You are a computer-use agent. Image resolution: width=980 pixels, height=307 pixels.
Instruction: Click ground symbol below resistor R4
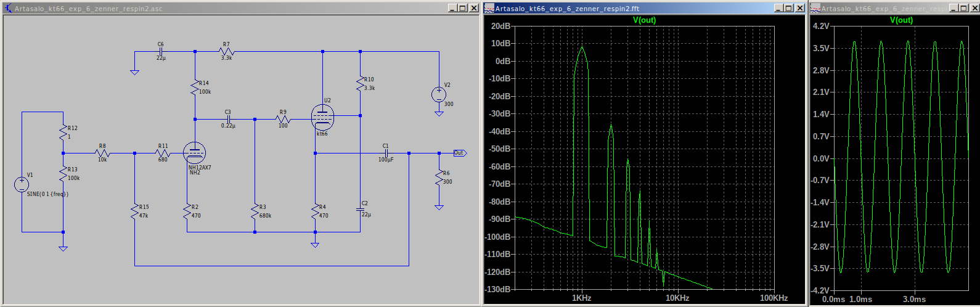[315, 245]
